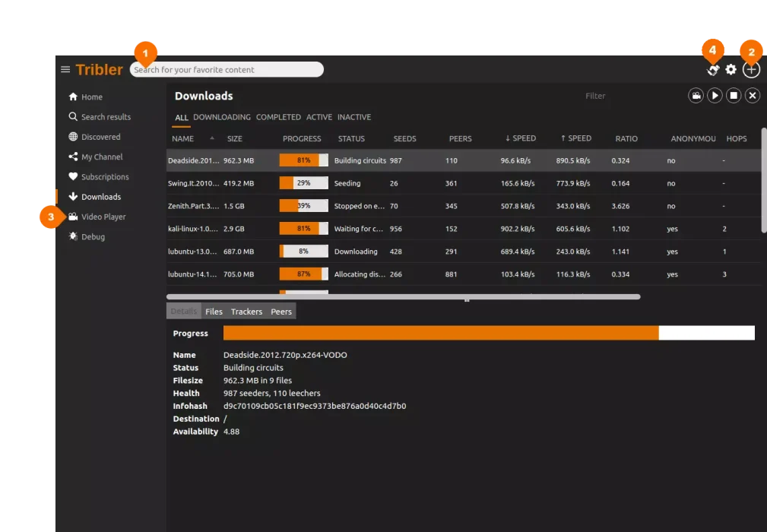Click the Tribler logo
The height and width of the screenshot is (532, 767).
(100, 69)
